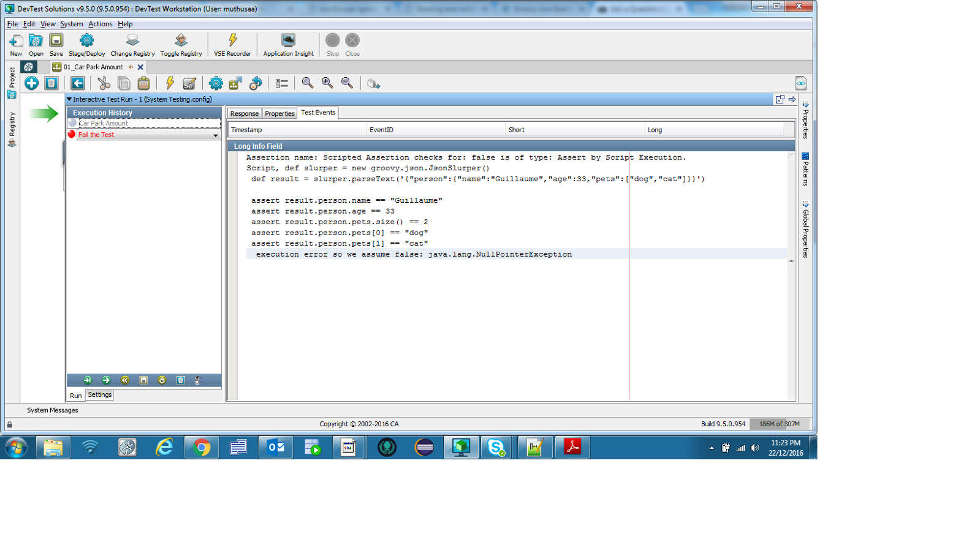Image resolution: width=980 pixels, height=550 pixels.
Task: Click yellow restart circular arrow button
Action: coord(162,380)
